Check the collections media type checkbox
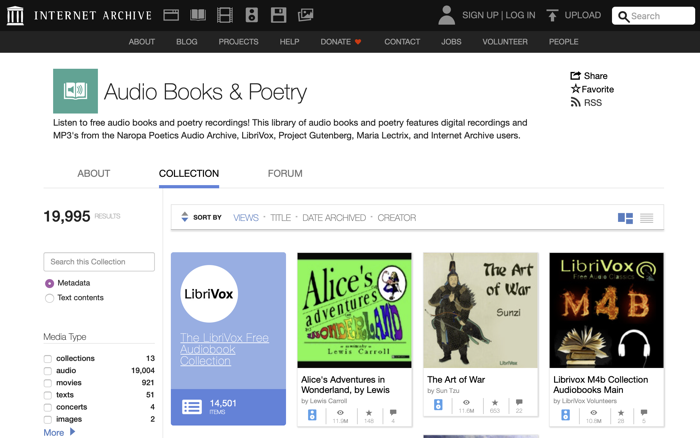Image resolution: width=700 pixels, height=438 pixels. [48, 359]
